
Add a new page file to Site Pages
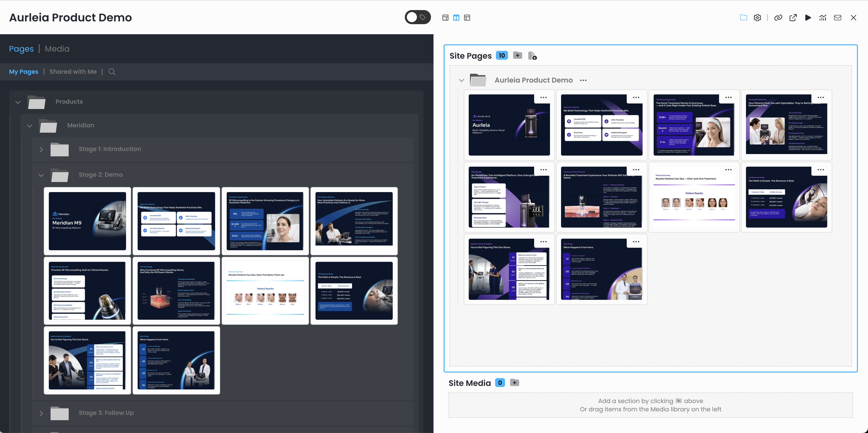(x=532, y=56)
